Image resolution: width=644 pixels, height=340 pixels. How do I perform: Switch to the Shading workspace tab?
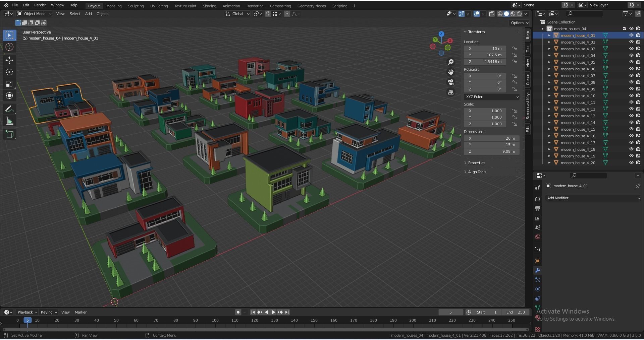209,6
